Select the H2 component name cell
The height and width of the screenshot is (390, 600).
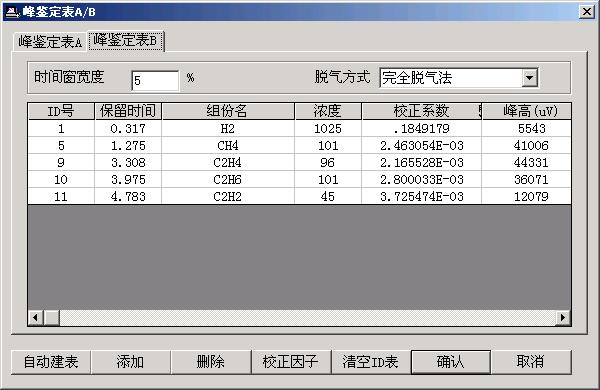(228, 129)
